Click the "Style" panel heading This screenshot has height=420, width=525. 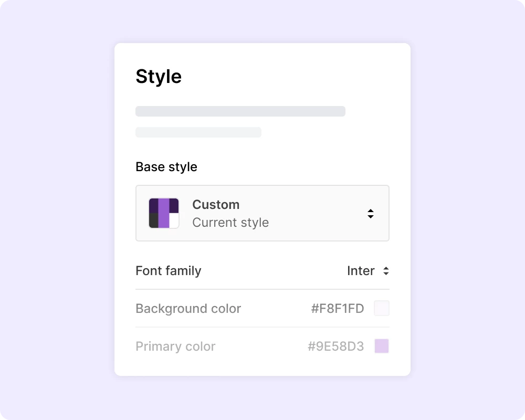pos(159,77)
